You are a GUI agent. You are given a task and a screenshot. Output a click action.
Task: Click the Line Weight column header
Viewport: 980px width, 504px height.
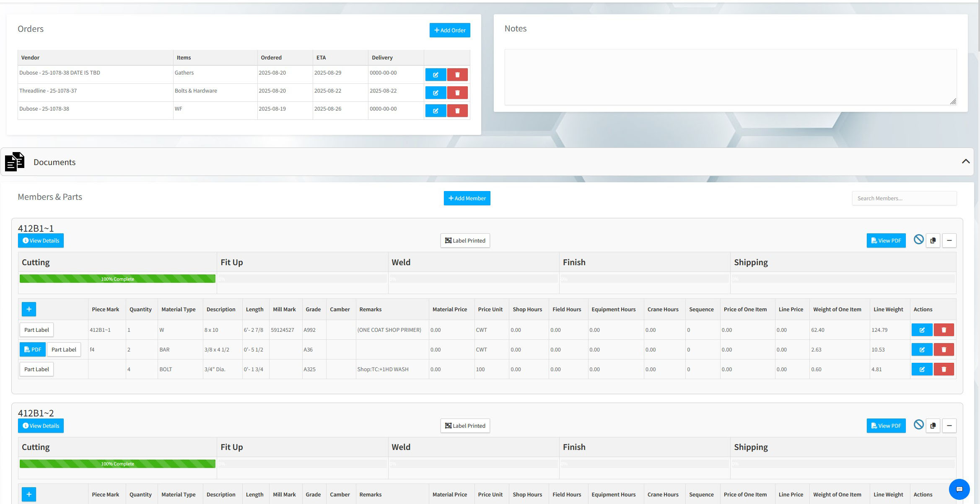click(888, 309)
